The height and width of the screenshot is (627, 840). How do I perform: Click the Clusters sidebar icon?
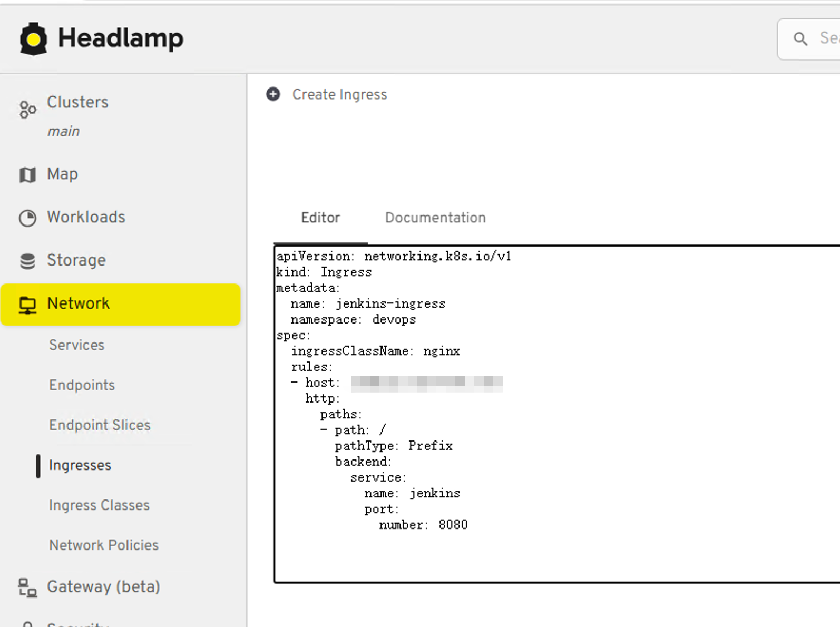coord(27,109)
